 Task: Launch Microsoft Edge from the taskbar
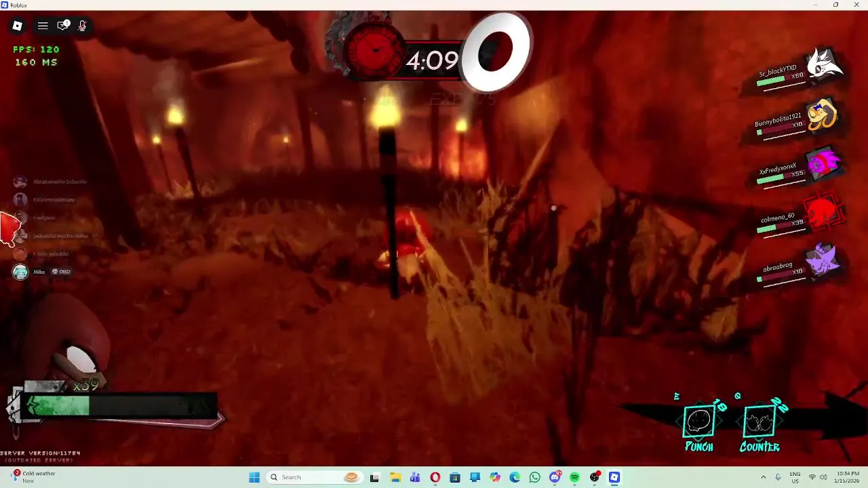click(515, 477)
